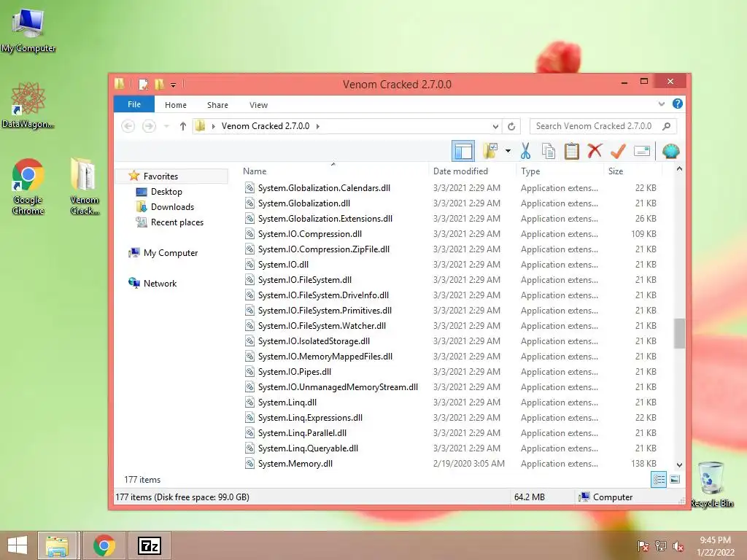
Task: Open Downloads in navigation pane
Action: 172,206
